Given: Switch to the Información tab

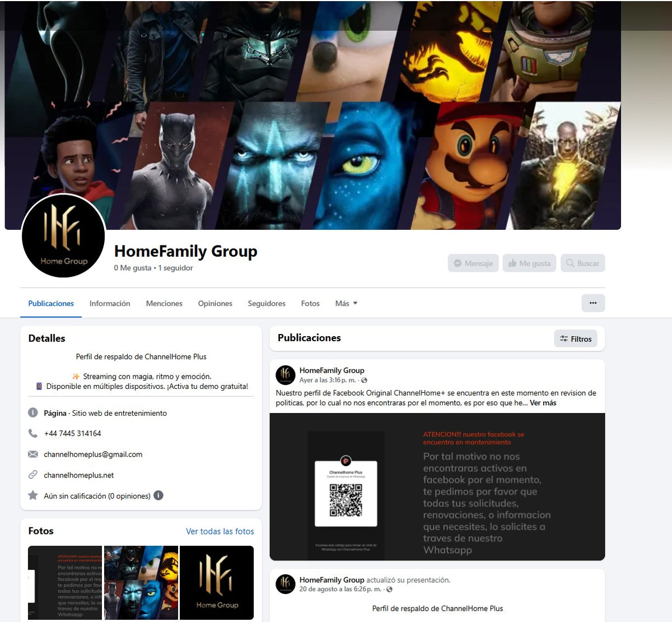Looking at the screenshot, I should (x=110, y=303).
